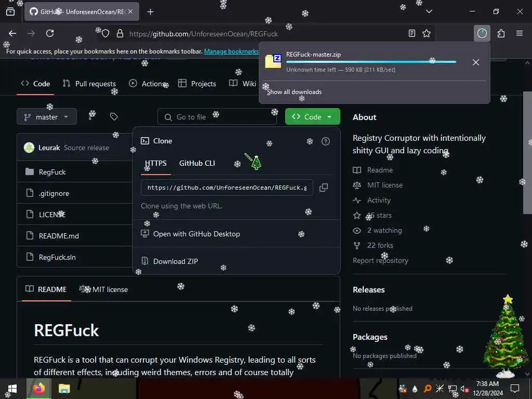
Task: Focus the Go to file search field
Action: click(217, 117)
